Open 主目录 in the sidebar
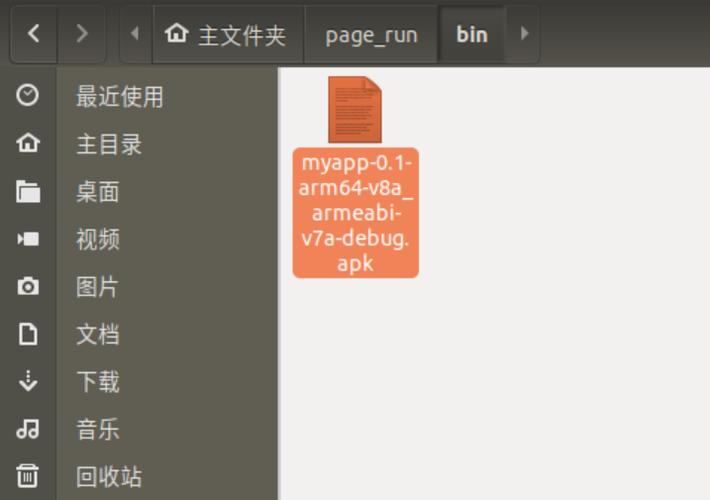This screenshot has height=500, width=710. point(109,144)
